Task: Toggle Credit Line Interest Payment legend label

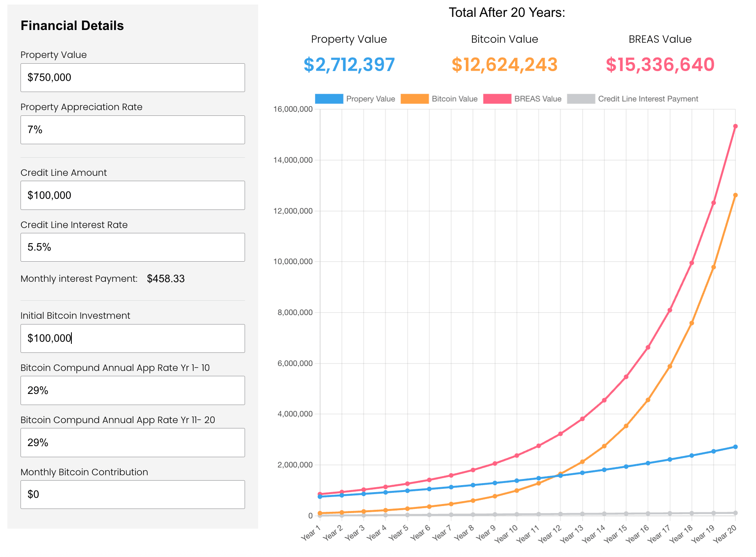Action: [x=648, y=99]
